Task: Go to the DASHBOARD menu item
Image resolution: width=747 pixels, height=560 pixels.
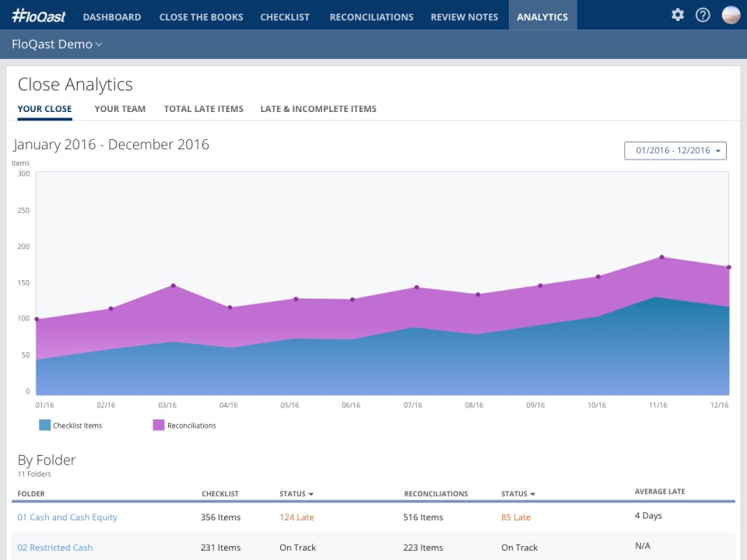Action: pos(111,16)
